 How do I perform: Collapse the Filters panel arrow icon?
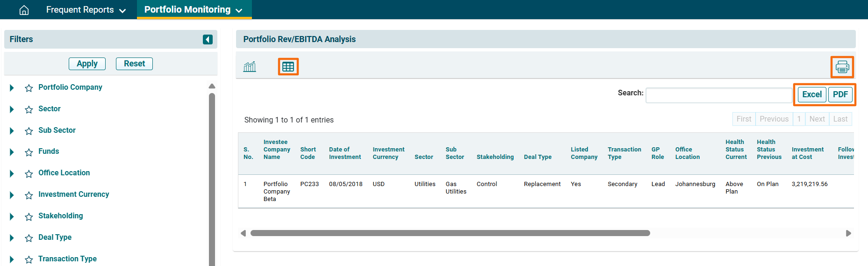(x=208, y=39)
